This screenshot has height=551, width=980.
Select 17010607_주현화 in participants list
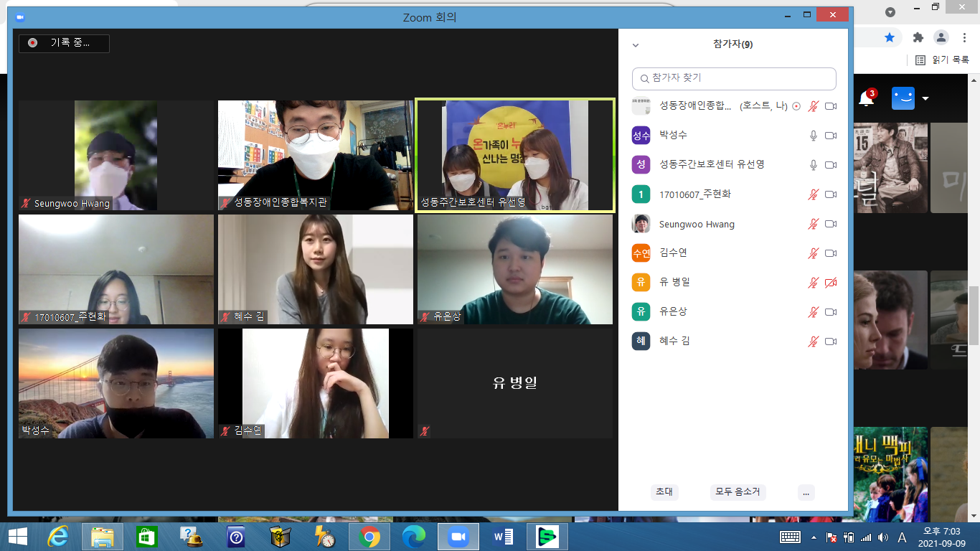click(x=734, y=194)
